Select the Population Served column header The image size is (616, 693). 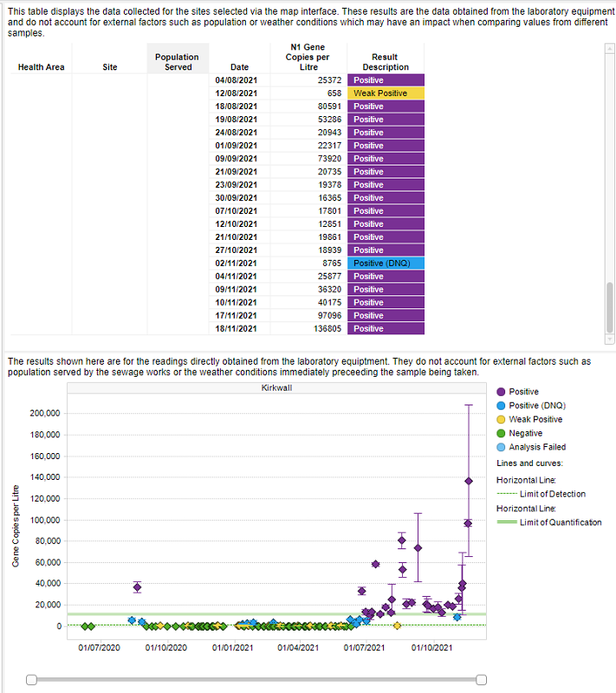pos(178,58)
